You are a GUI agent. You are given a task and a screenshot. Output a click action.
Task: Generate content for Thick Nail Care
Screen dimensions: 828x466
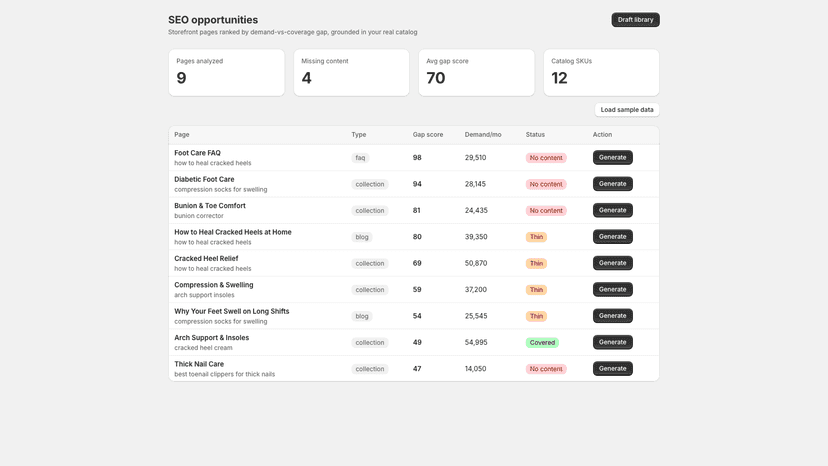tap(613, 369)
